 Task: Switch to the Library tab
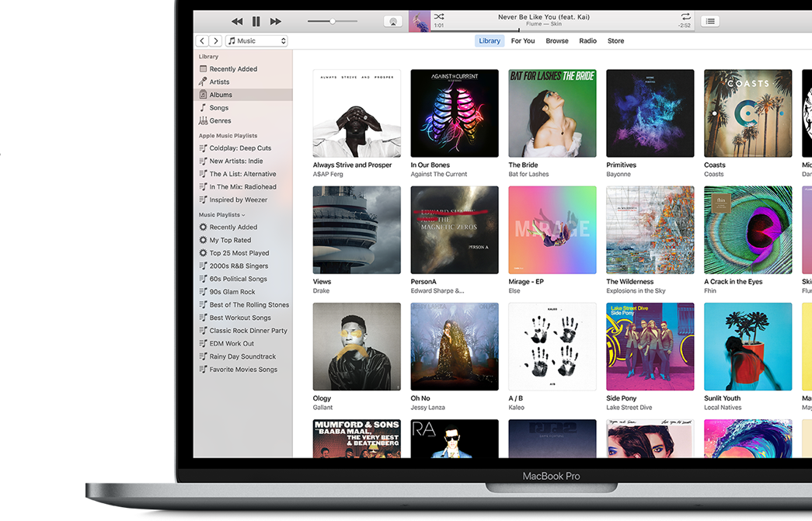[490, 41]
